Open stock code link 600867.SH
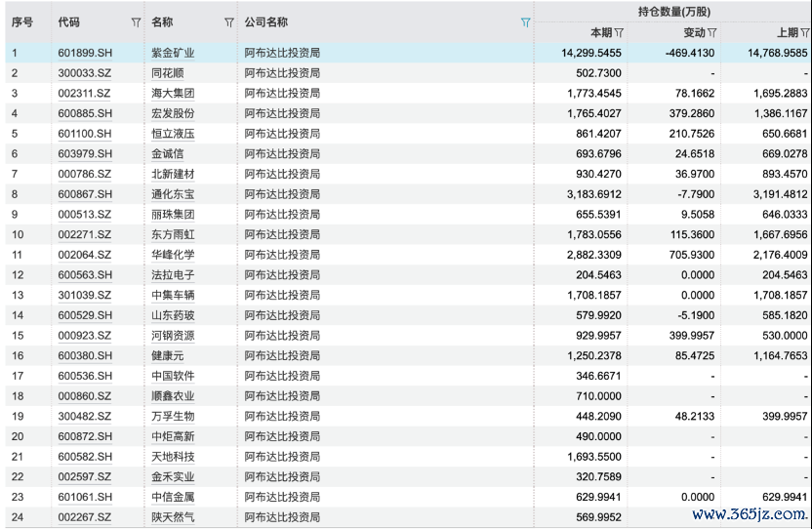The width and height of the screenshot is (812, 529). coord(85,194)
